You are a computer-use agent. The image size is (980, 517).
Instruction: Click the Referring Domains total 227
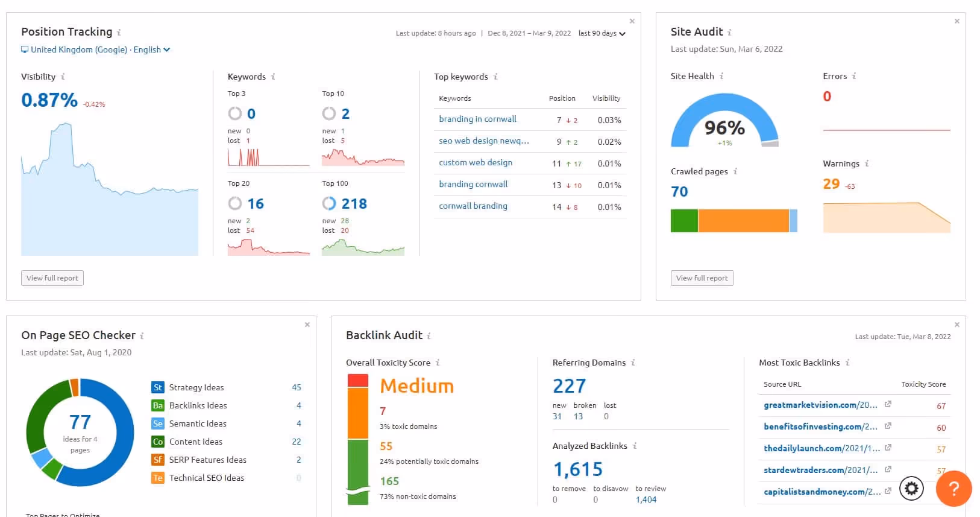(x=569, y=386)
